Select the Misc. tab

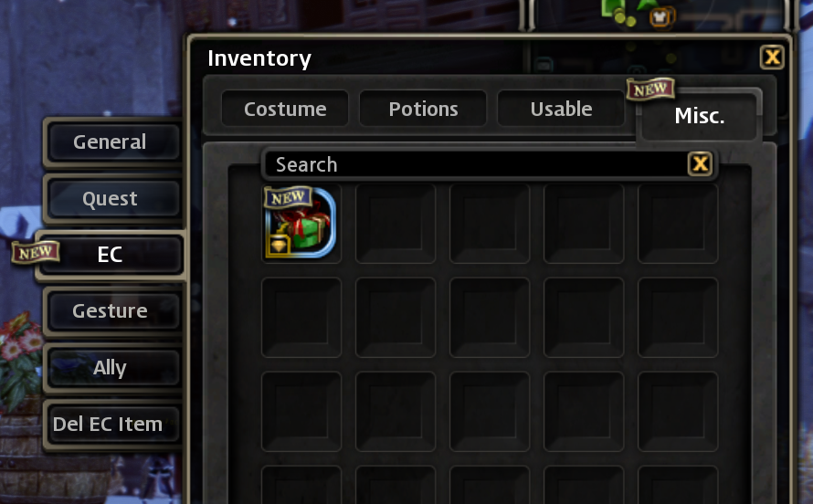699,116
